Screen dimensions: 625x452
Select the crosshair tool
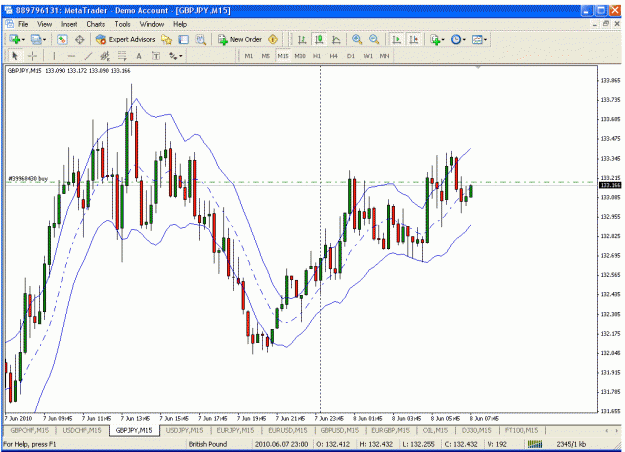[32, 56]
